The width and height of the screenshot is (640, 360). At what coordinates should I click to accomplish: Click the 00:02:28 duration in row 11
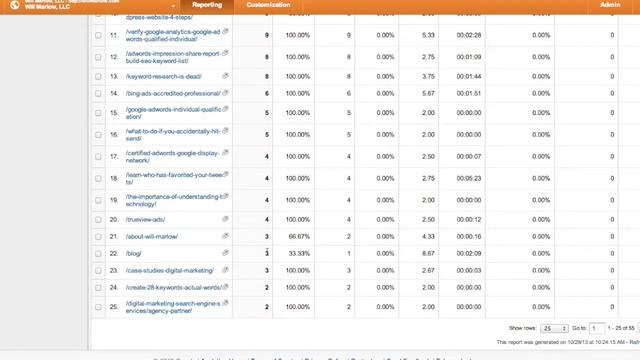click(x=469, y=35)
